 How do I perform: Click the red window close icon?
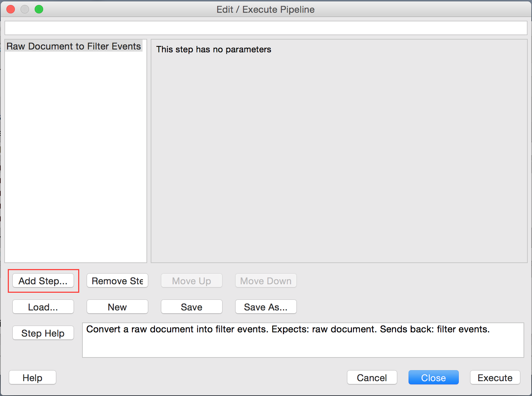(11, 9)
